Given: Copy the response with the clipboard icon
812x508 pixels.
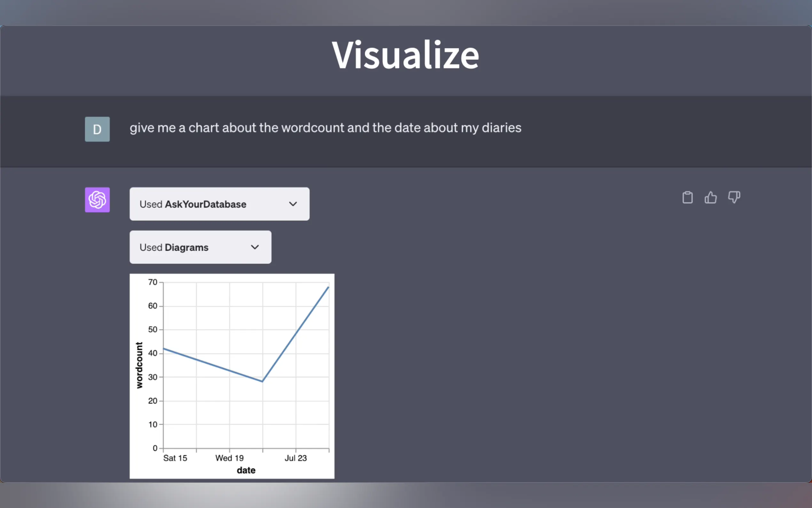Looking at the screenshot, I should point(687,197).
